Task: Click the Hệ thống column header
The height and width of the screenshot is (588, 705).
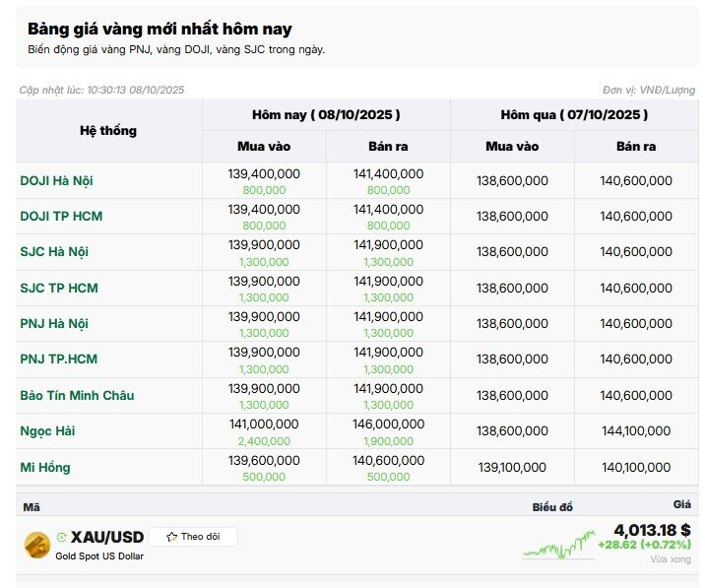Action: [108, 131]
